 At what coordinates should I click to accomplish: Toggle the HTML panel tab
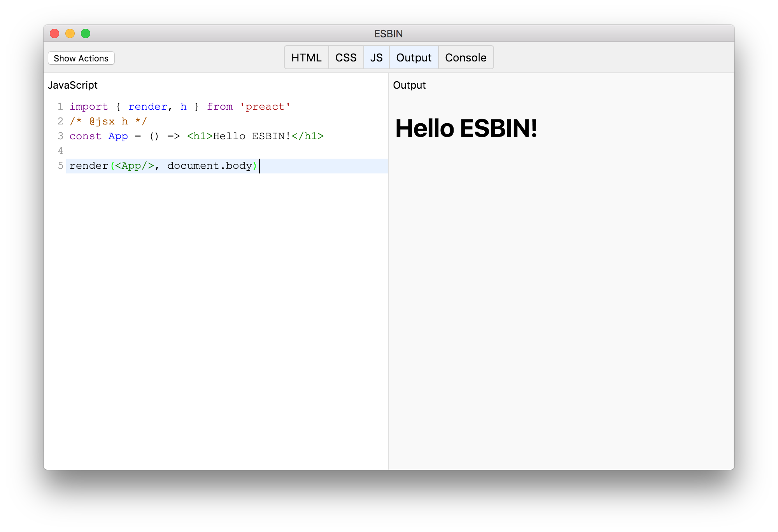click(307, 58)
